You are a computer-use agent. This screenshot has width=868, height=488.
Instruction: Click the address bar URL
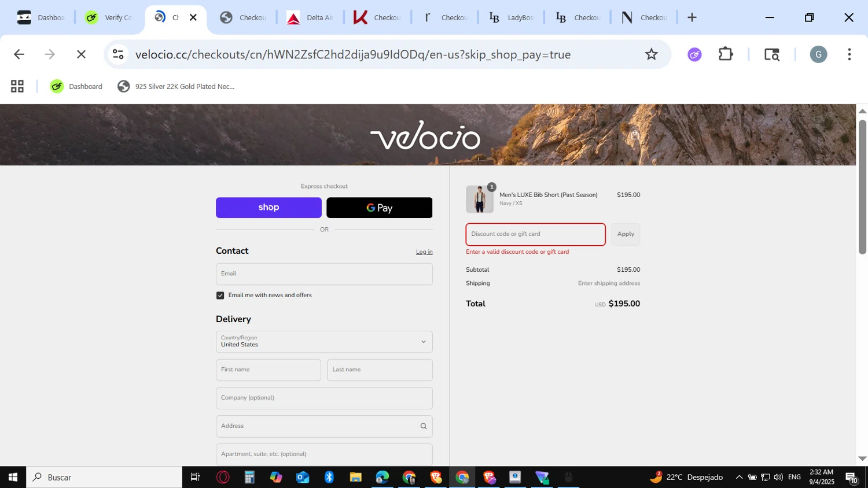pyautogui.click(x=353, y=54)
